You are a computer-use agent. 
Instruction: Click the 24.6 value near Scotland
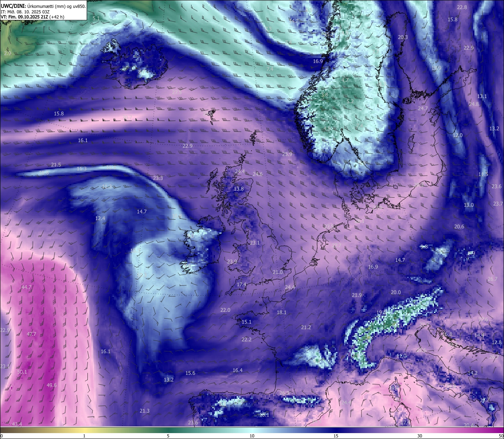(258, 174)
